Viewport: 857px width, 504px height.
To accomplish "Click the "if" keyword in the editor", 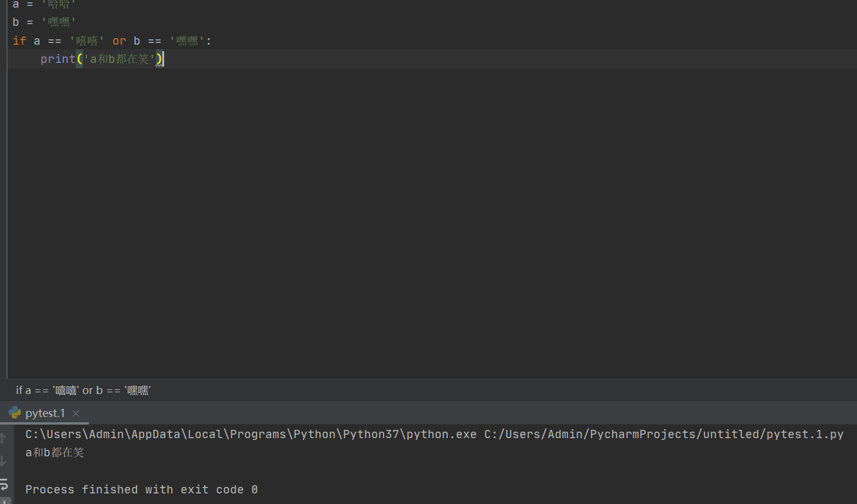I will click(x=19, y=41).
